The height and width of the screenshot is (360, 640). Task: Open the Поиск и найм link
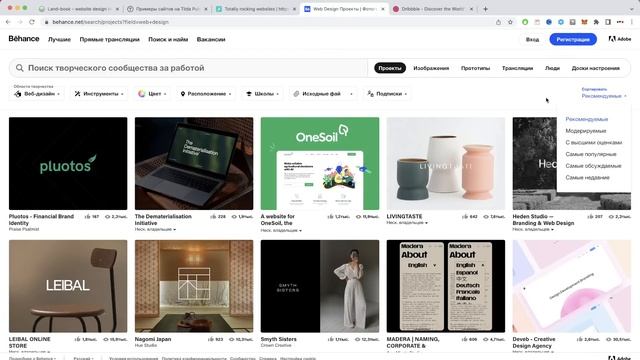(168, 40)
